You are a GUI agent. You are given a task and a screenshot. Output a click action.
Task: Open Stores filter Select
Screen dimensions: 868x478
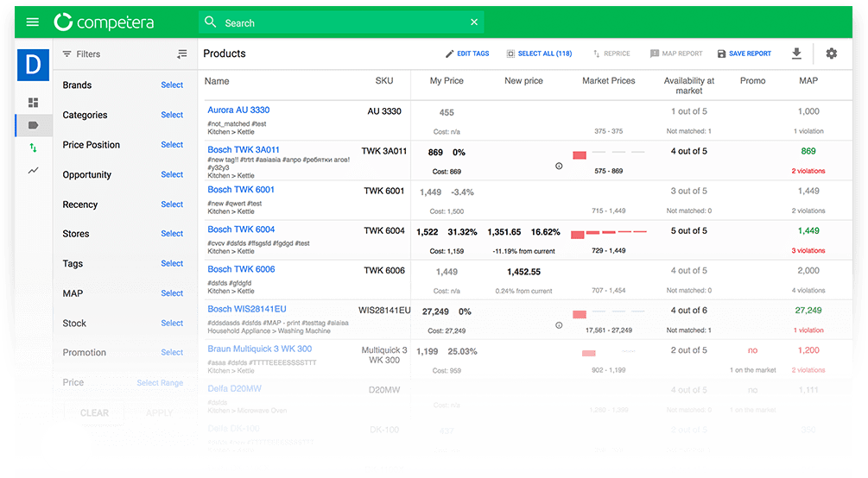coord(172,234)
